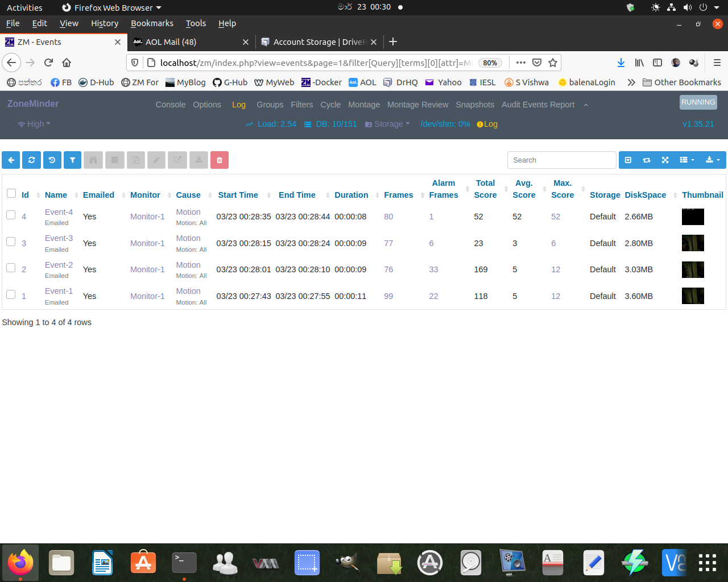Open the table export data dropdown
Viewport: 728px width, 582px height.
click(x=713, y=160)
